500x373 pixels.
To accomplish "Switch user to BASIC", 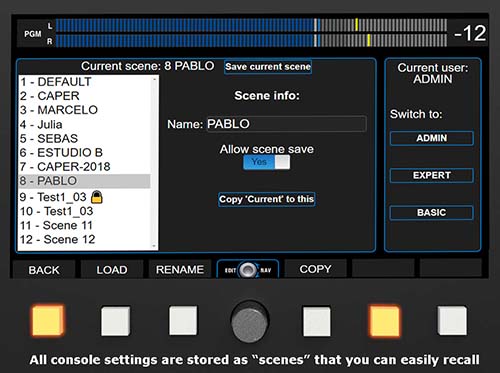I will (432, 213).
